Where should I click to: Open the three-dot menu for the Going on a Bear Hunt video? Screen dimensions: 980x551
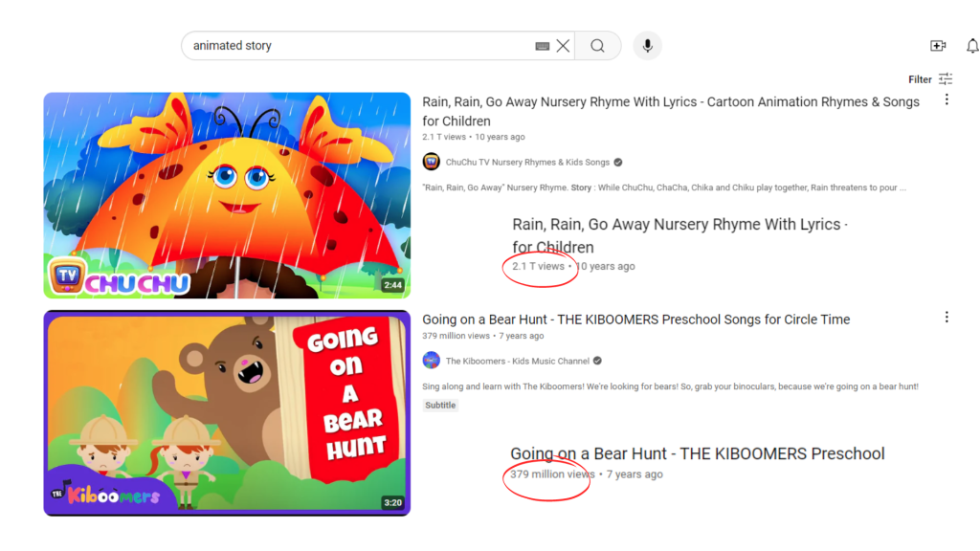pos(947,318)
